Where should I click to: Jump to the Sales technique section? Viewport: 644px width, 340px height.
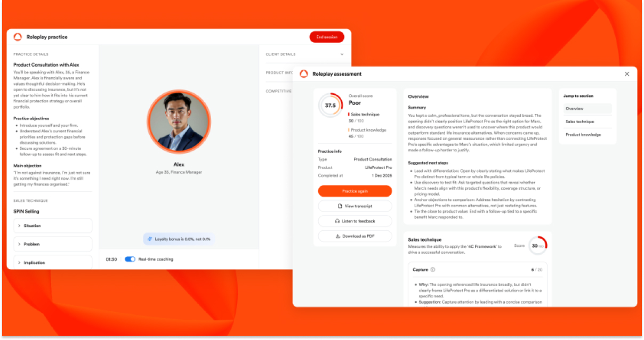coord(587,122)
